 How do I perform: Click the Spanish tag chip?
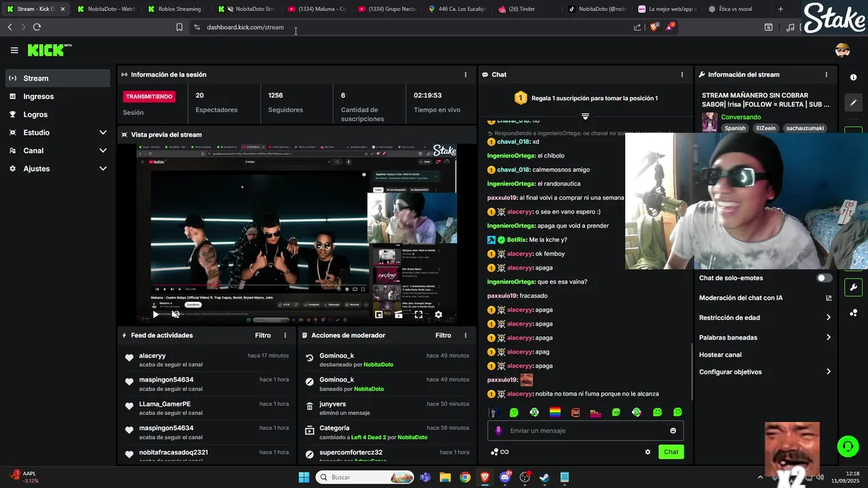point(734,128)
